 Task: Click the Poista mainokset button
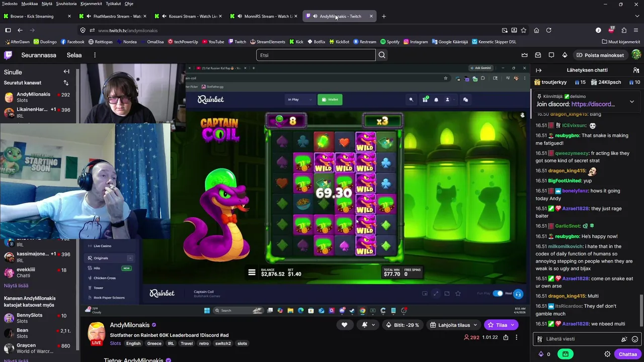pyautogui.click(x=600, y=55)
